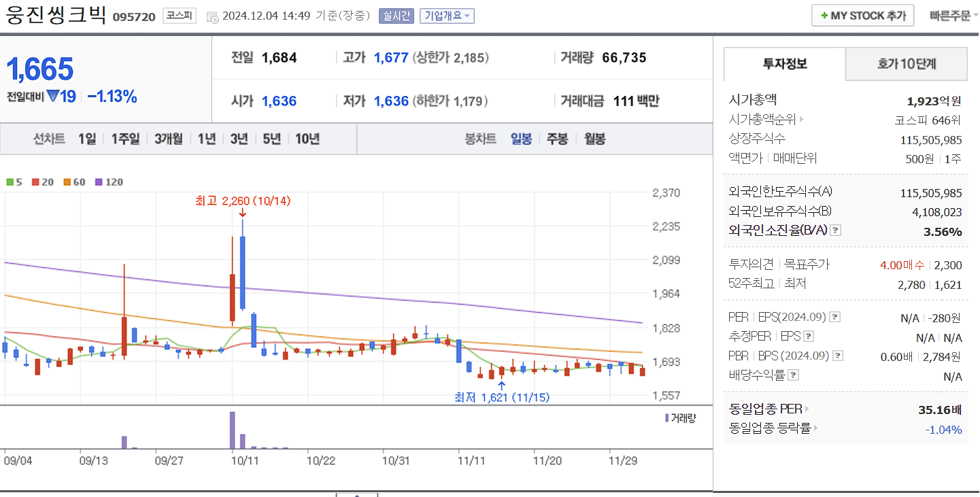
Task: Switch to the 호가 10단계 tab
Action: coord(907,63)
